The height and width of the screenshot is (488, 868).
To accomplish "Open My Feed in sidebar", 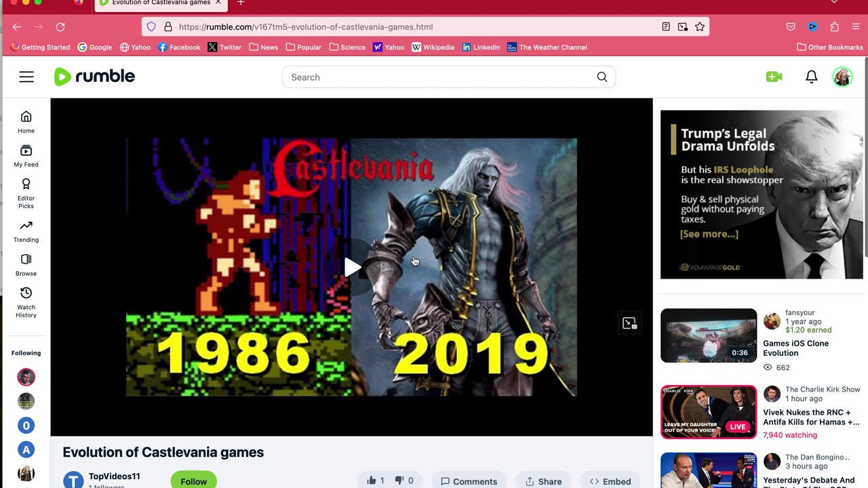I will tap(26, 156).
